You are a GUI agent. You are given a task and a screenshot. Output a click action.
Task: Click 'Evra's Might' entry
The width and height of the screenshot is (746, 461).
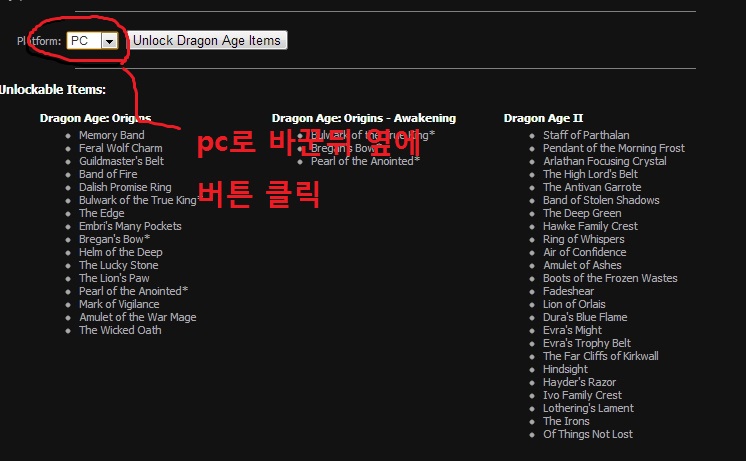tap(572, 330)
